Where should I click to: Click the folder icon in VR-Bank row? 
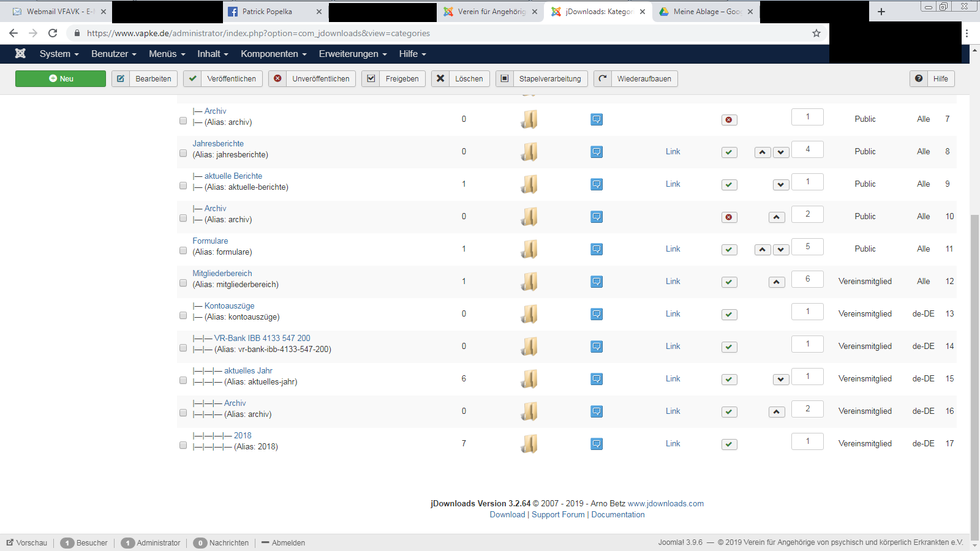pos(530,347)
